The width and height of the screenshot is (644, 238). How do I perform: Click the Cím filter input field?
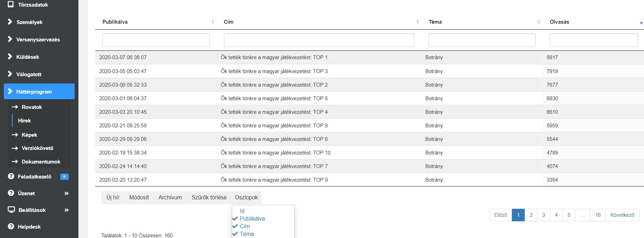[319, 40]
